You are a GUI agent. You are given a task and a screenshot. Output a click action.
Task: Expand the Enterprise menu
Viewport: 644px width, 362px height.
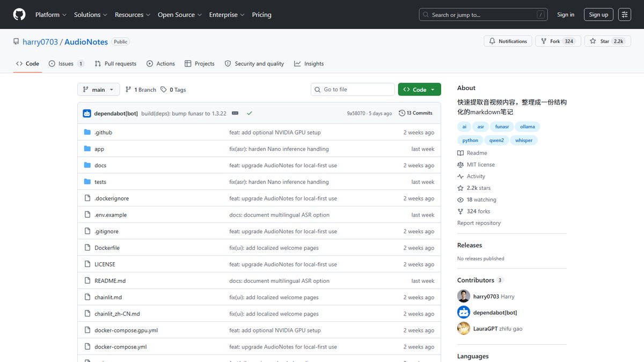tap(227, 14)
